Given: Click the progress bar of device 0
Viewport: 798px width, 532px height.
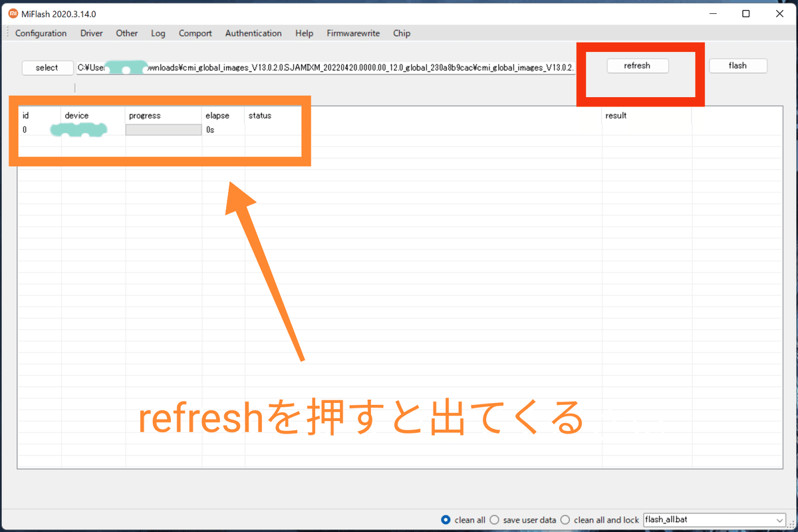Looking at the screenshot, I should (x=164, y=130).
